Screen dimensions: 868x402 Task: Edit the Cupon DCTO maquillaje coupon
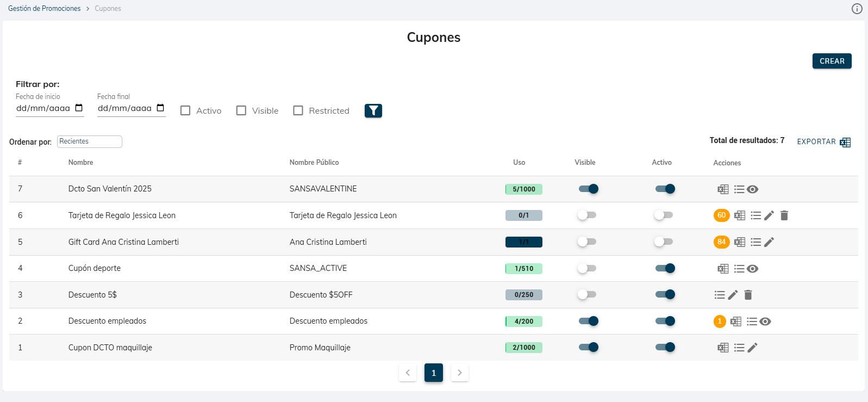(x=753, y=348)
